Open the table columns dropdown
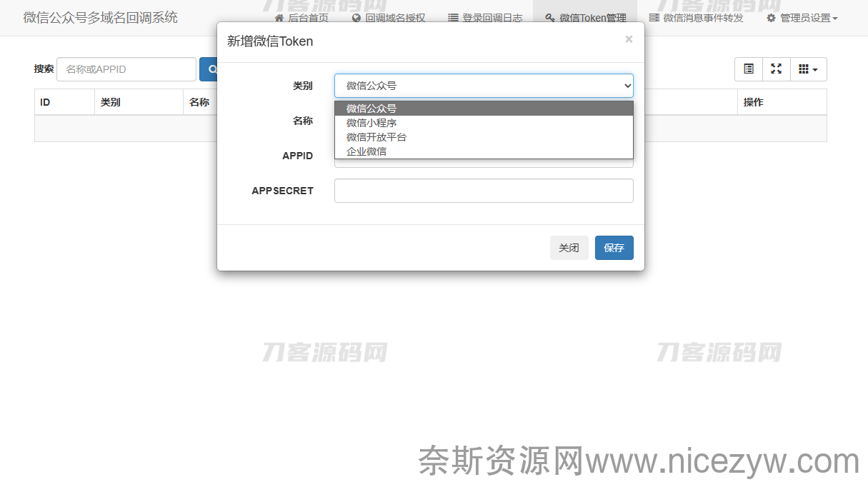This screenshot has height=487, width=868. 808,69
